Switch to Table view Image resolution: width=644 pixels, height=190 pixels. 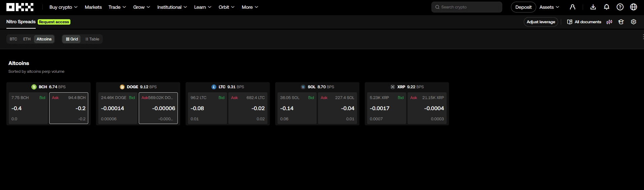[92, 39]
